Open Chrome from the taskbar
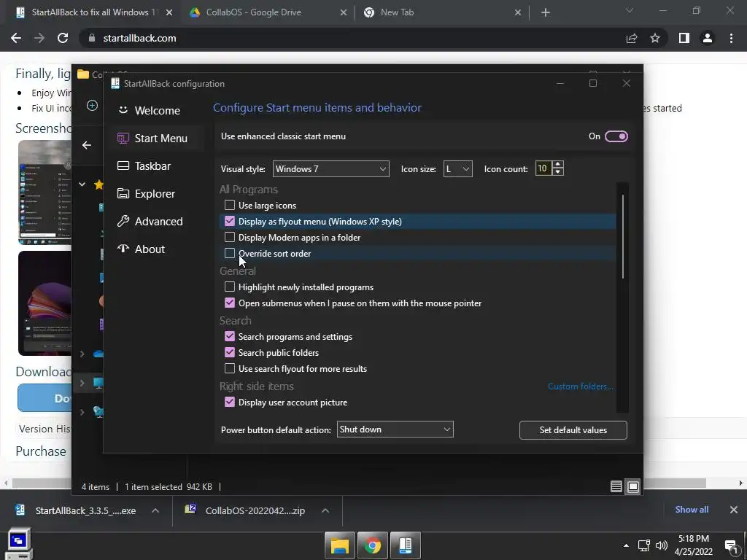This screenshot has height=560, width=747. coord(373,545)
